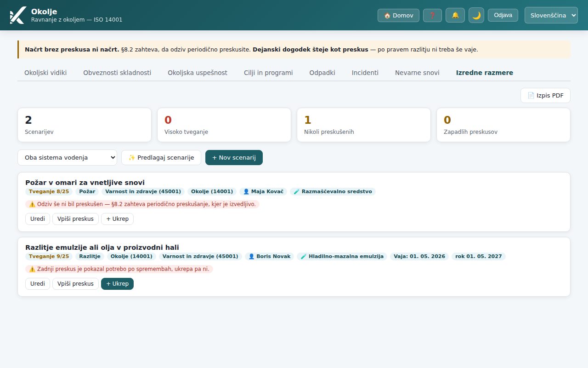
Task: Click the Požar category tag
Action: [87, 191]
